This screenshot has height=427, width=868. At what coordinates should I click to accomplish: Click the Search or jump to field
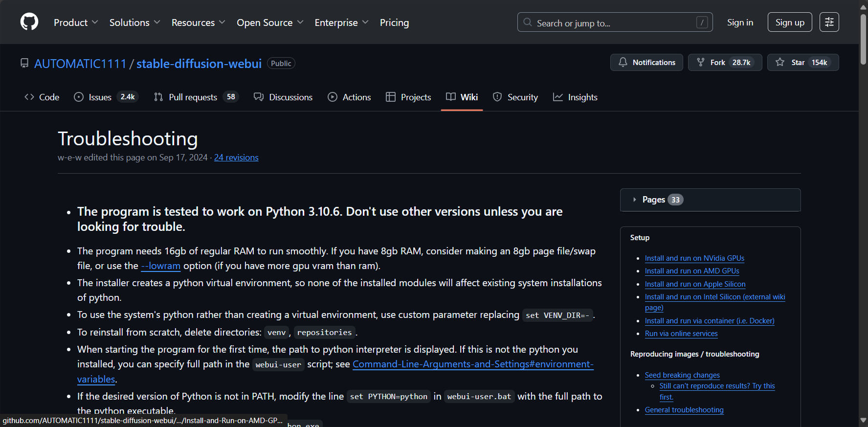[x=615, y=22]
